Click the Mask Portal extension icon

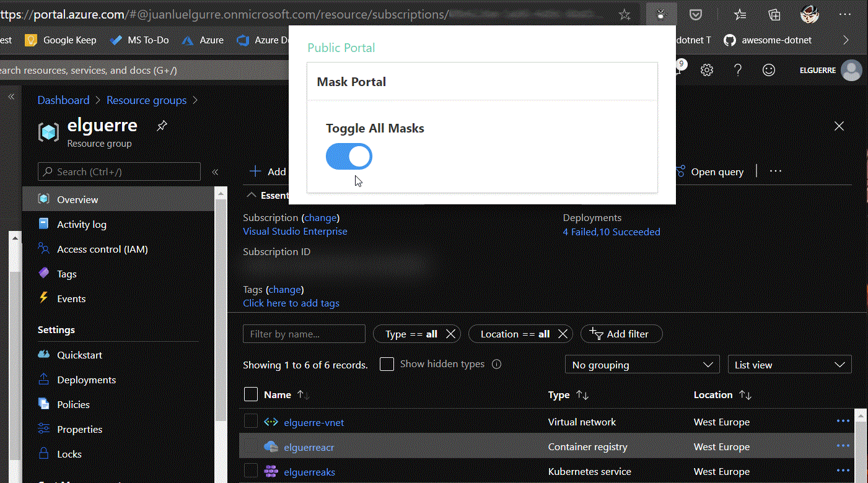pos(661,14)
